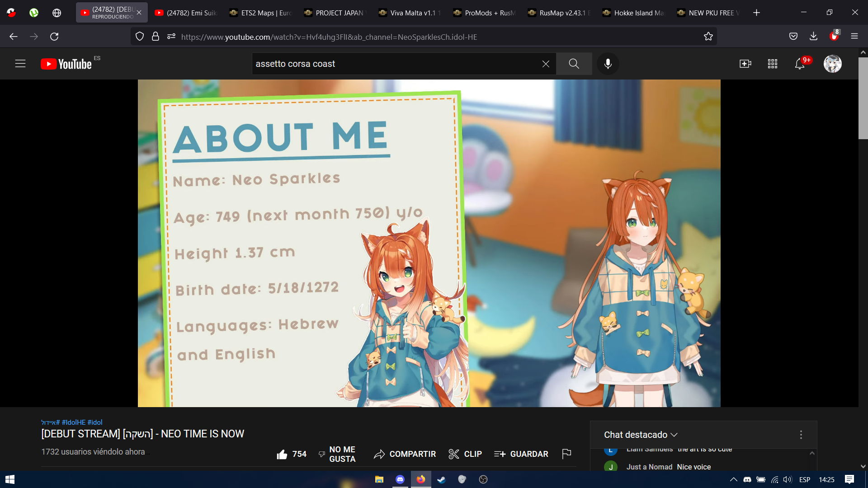This screenshot has width=868, height=488.
Task: Switch to the Viva Malta v1.1 tab
Action: tap(410, 13)
